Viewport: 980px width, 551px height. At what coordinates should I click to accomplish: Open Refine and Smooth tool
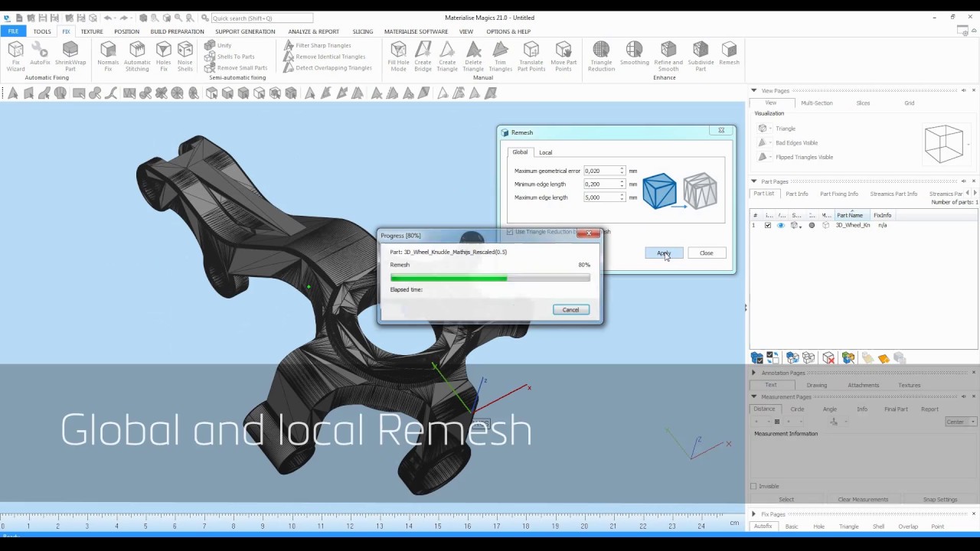668,57
